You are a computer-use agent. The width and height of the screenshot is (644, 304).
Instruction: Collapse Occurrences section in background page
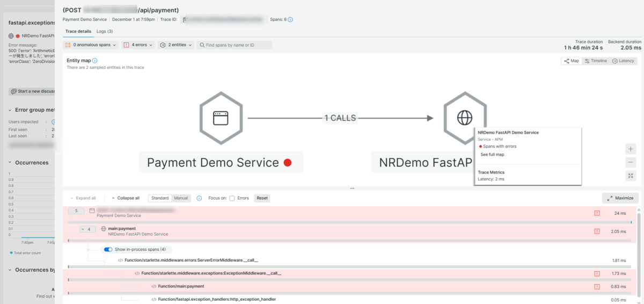pos(11,162)
